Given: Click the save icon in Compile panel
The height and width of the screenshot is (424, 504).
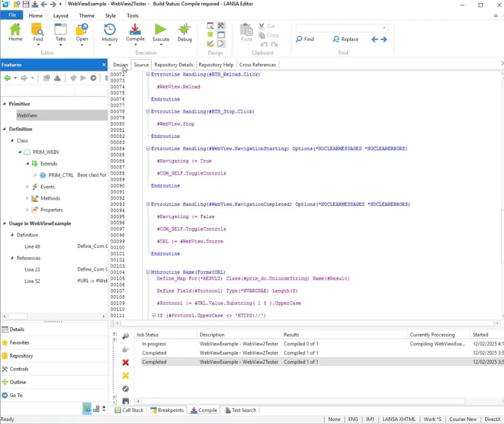Looking at the screenshot, I should (125, 401).
